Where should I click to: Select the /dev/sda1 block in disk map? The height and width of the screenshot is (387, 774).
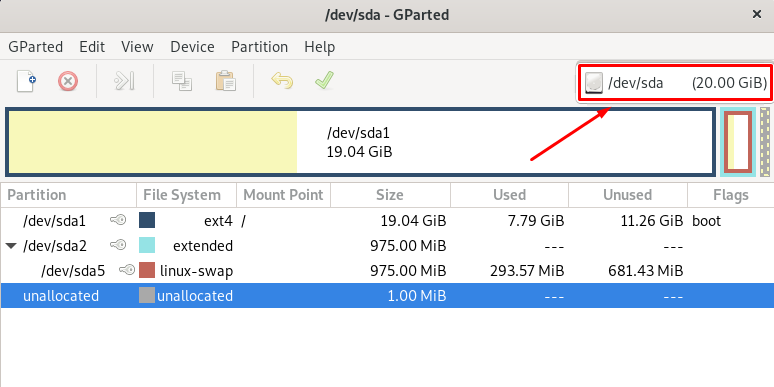360,142
